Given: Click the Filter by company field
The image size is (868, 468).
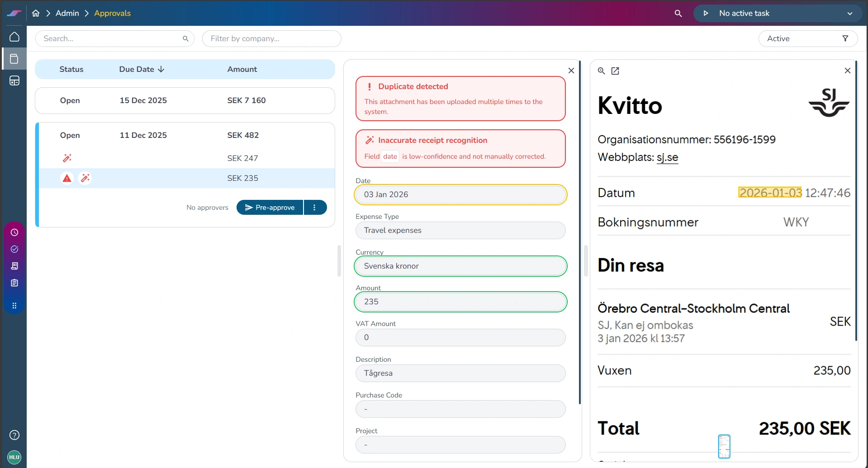Looking at the screenshot, I should coord(271,38).
